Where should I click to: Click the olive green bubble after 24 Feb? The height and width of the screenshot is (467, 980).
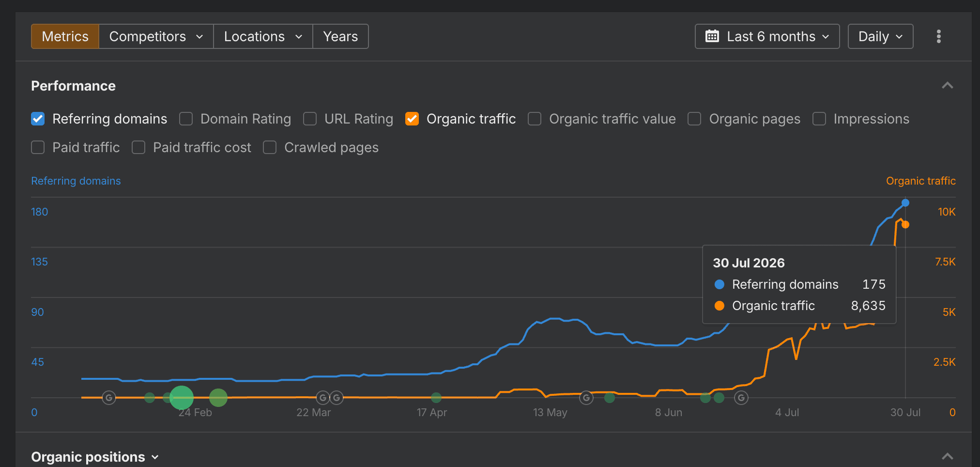(x=218, y=398)
